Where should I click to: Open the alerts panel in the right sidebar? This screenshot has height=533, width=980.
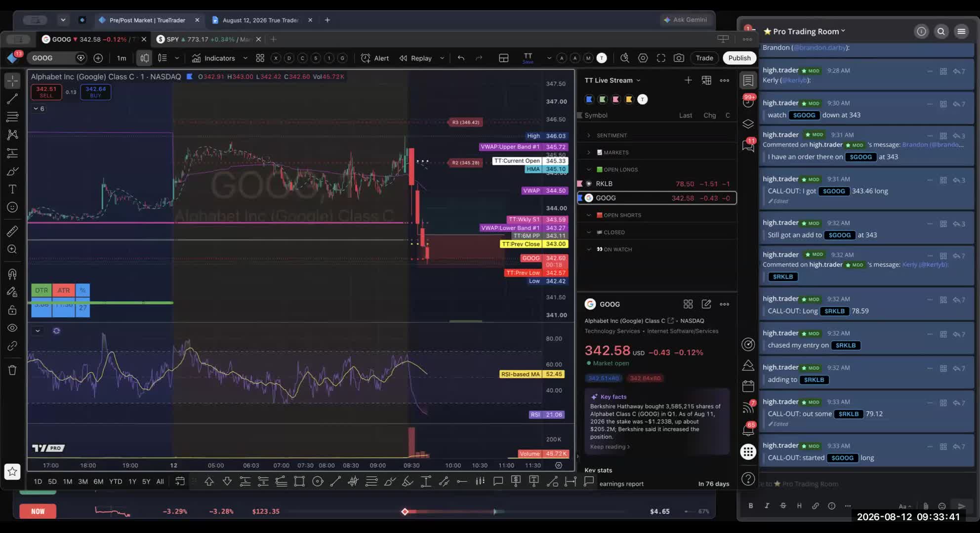coord(748,101)
